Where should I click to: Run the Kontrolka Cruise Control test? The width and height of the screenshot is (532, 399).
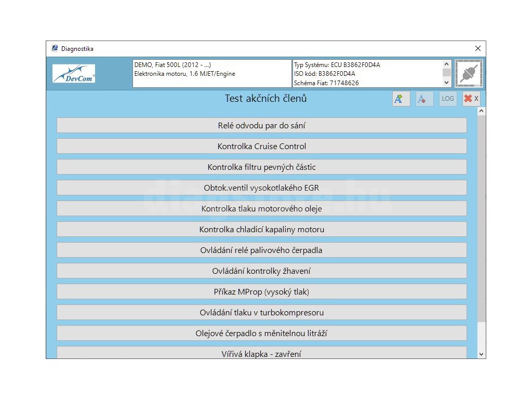(262, 146)
